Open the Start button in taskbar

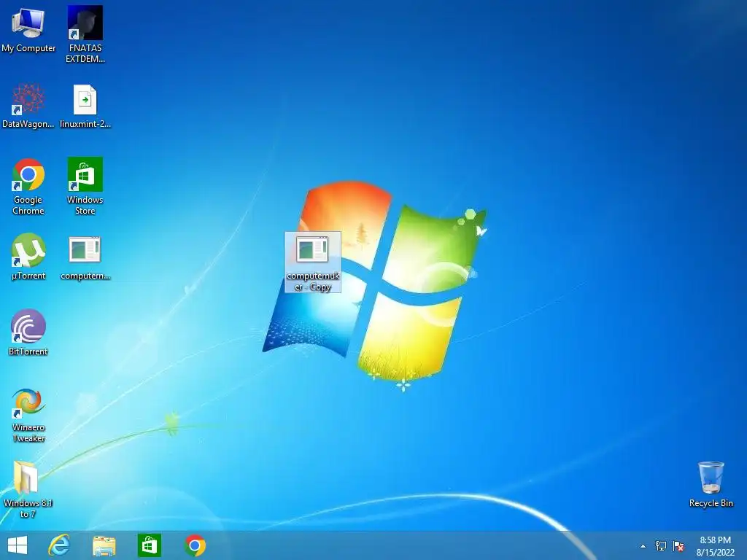click(18, 545)
